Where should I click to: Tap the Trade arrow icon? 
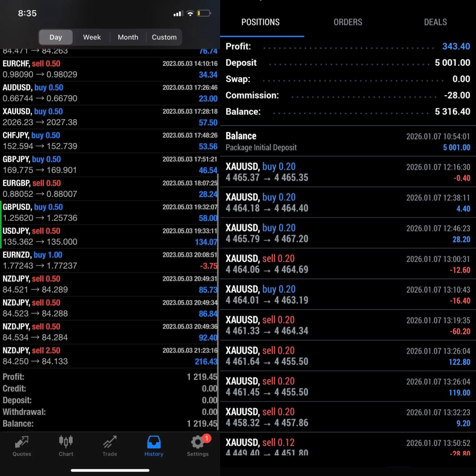point(110,442)
